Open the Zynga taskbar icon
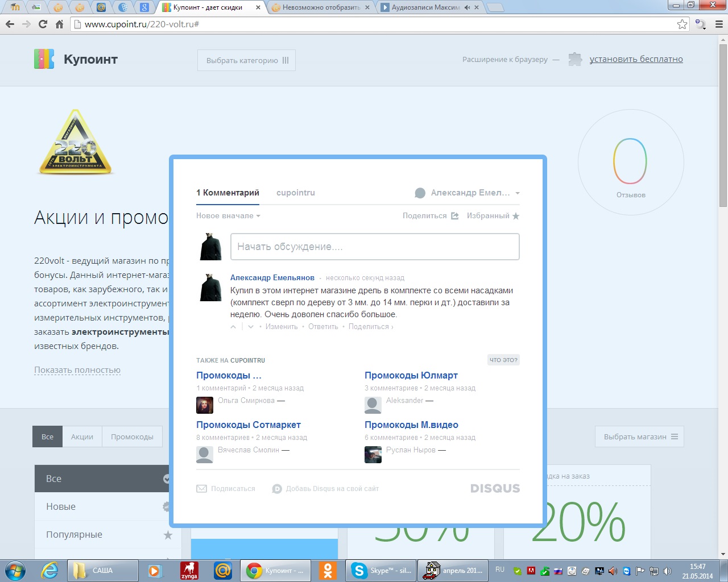Viewport: 728px width, 582px height. [x=189, y=570]
